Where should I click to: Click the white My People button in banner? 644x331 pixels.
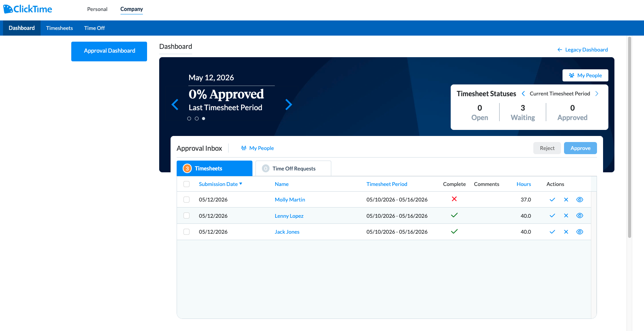click(585, 75)
